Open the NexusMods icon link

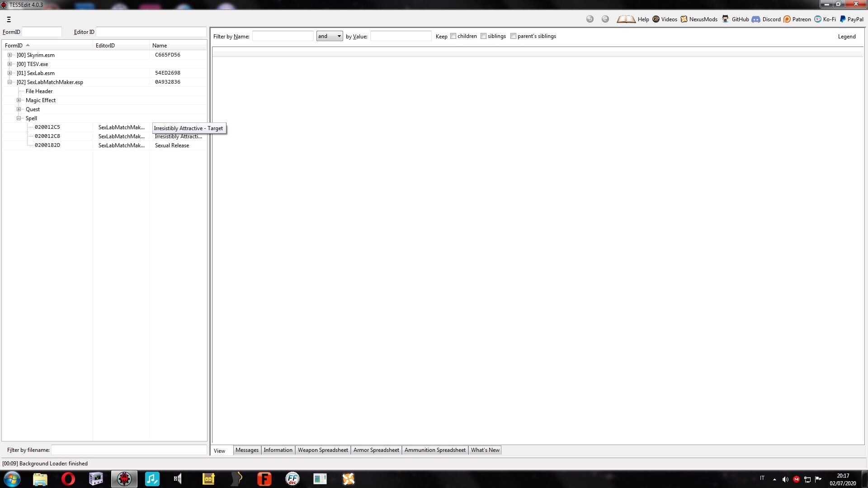coord(684,19)
